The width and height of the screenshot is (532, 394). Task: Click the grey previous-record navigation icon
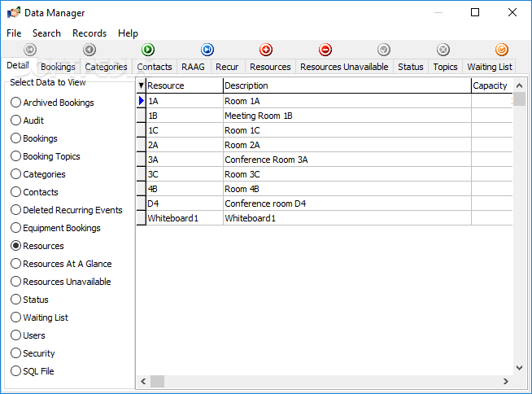pyautogui.click(x=89, y=50)
